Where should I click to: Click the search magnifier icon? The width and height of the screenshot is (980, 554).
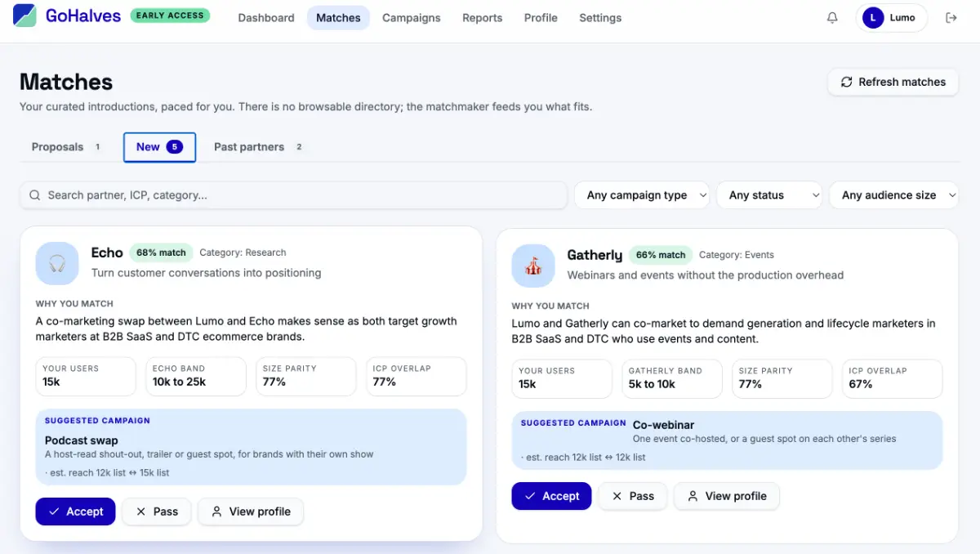point(35,195)
